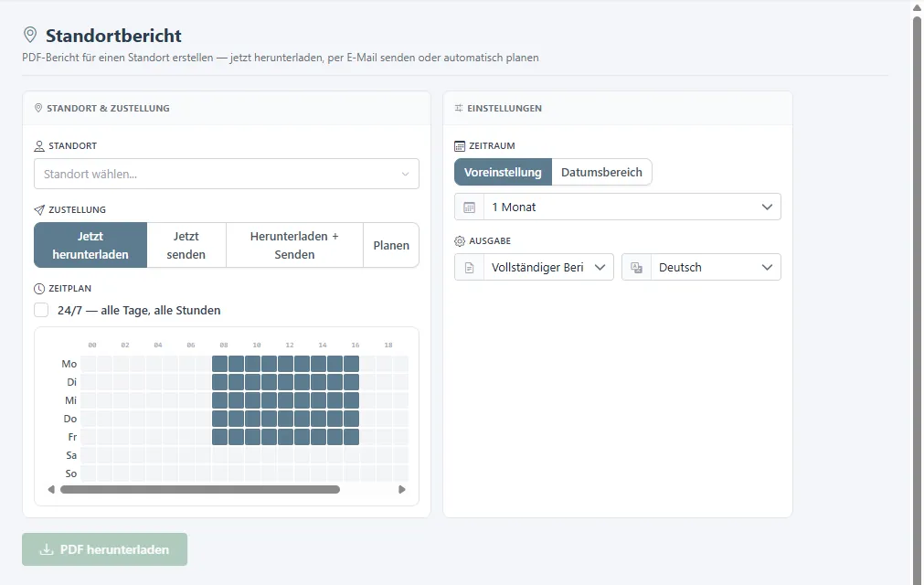Screen dimensions: 924x585
Task: Click the EINSTELLUNGEN panel heading
Action: click(x=504, y=109)
